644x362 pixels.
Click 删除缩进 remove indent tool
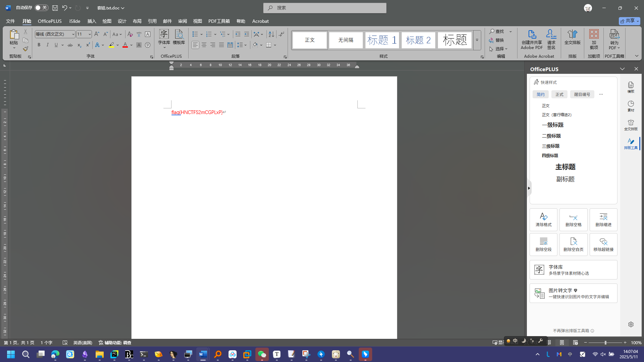coord(603,220)
